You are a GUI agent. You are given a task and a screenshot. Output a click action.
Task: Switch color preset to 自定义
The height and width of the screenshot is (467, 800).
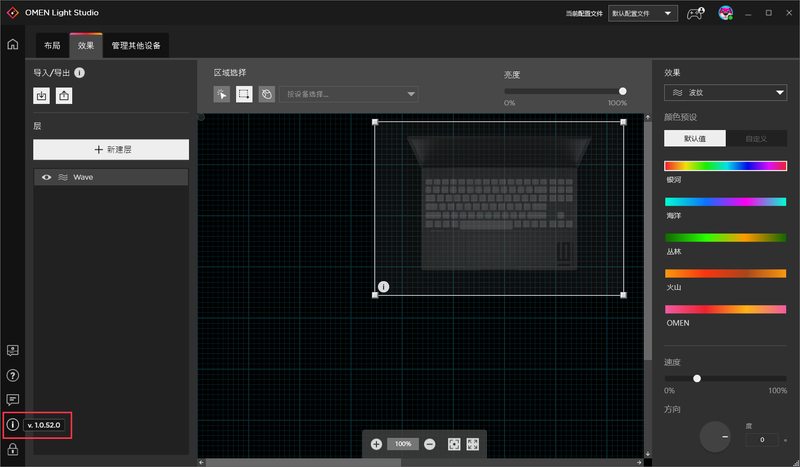(x=756, y=139)
